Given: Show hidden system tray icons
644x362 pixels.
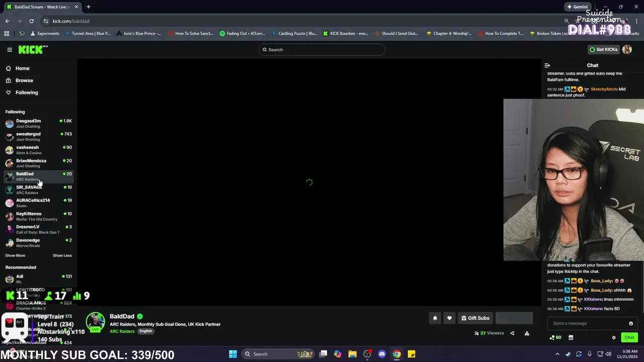Looking at the screenshot, I should (557, 354).
